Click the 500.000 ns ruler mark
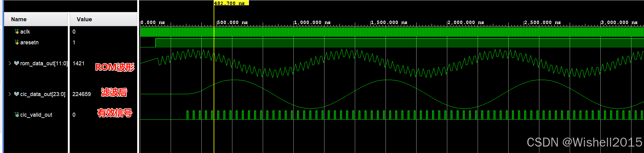Screen dimensions: 644x153 [232, 22]
